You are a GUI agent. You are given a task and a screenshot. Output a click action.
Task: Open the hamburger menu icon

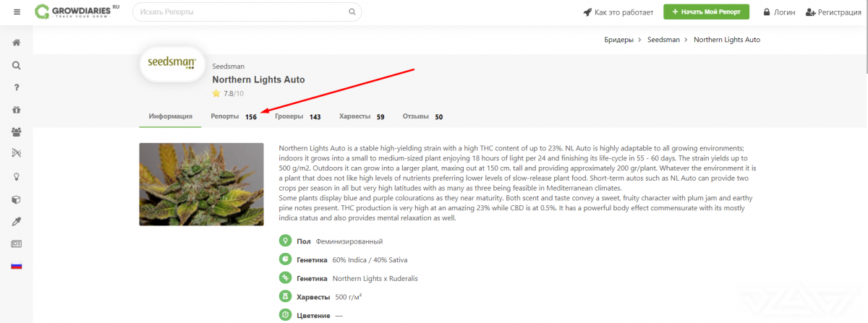point(17,12)
